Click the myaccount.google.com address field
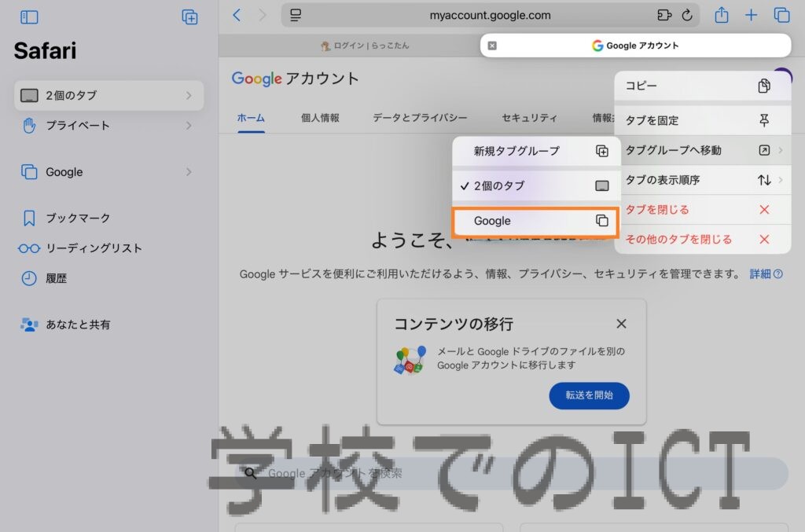Viewport: 805px width, 532px height. (x=491, y=15)
